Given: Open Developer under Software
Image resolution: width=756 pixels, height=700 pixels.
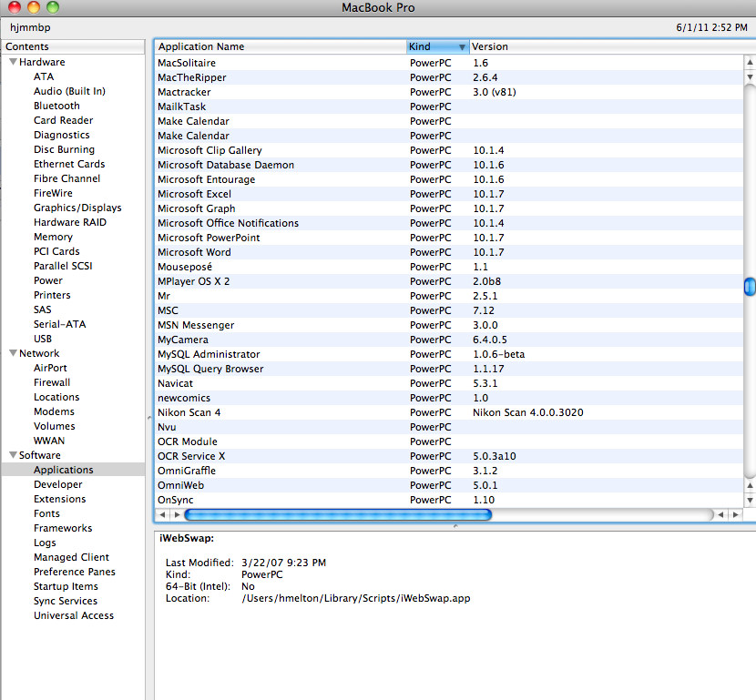Looking at the screenshot, I should coord(58,484).
